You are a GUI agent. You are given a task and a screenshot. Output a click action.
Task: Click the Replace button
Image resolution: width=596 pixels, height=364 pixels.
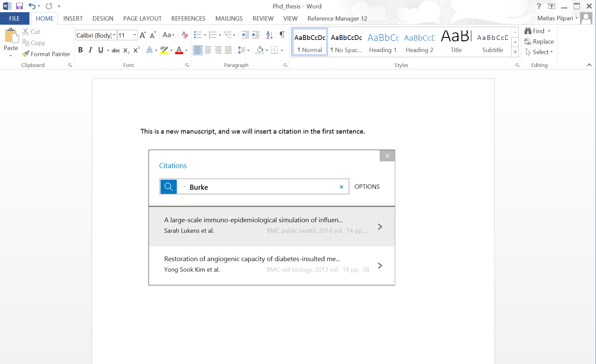click(539, 41)
